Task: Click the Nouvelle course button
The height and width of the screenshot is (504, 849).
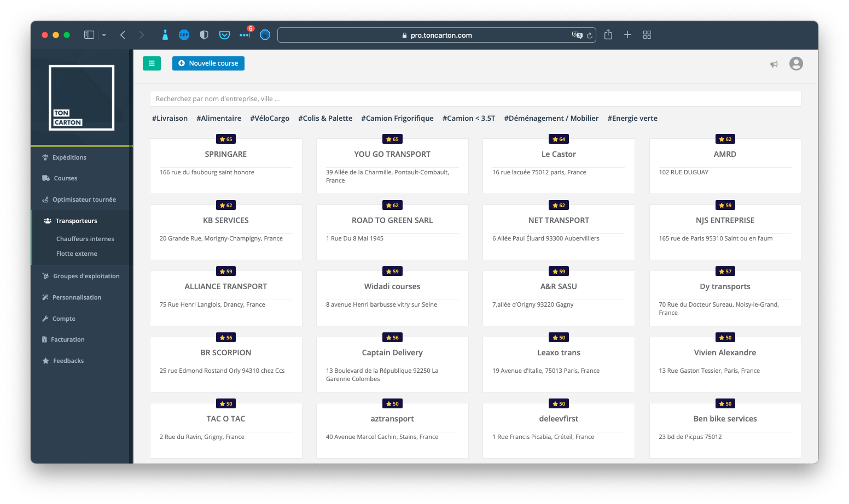Action: point(208,63)
